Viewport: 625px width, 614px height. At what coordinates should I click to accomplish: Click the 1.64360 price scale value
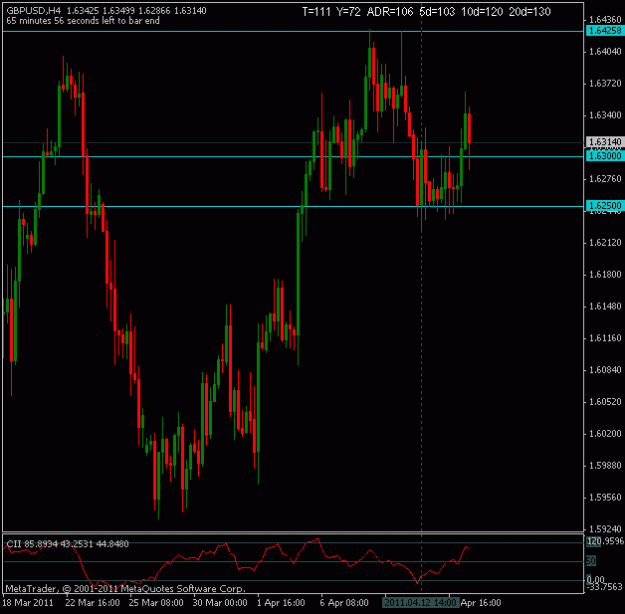pos(605,20)
